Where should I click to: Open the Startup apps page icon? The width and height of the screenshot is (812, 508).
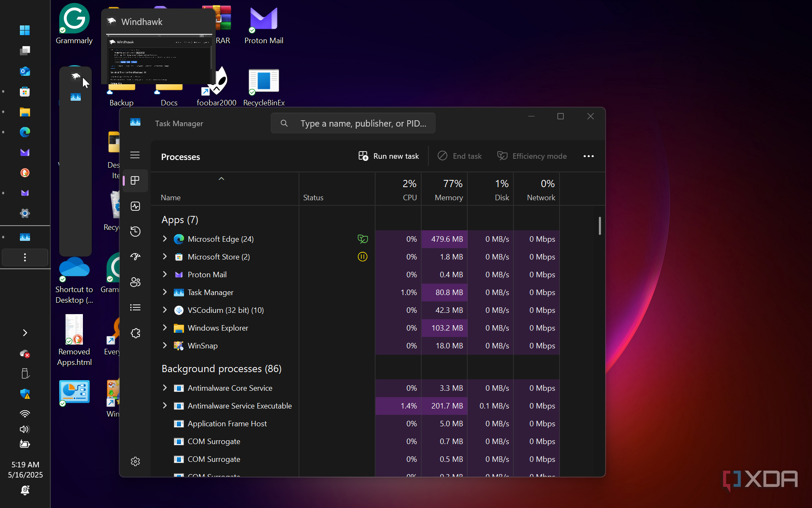[135, 257]
